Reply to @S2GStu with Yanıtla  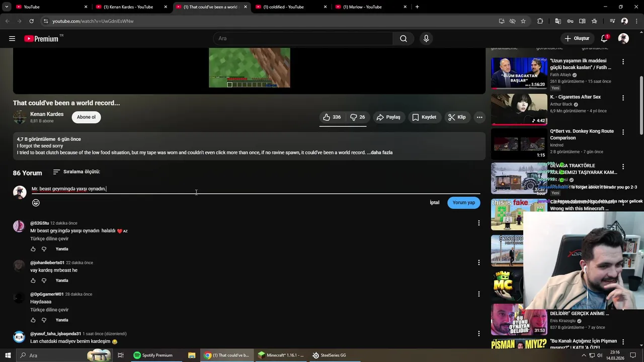pos(62,249)
